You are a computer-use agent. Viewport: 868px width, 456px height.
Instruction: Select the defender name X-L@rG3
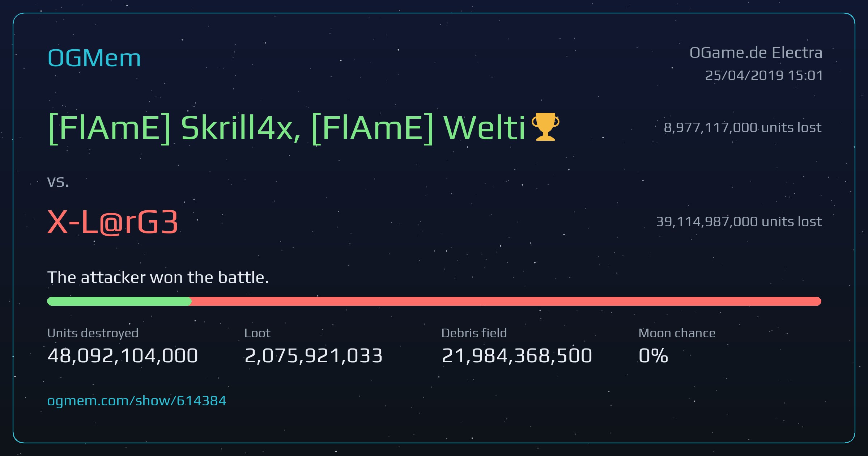click(x=113, y=222)
